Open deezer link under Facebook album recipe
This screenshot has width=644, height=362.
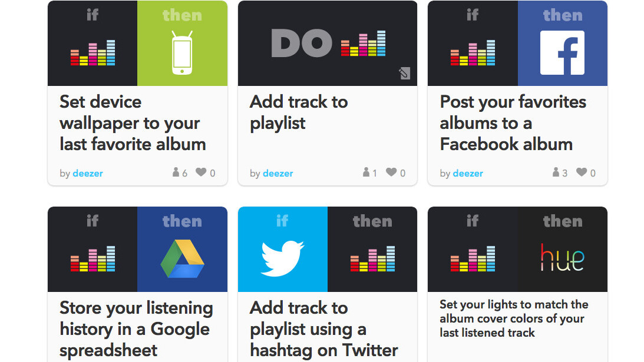pos(468,174)
